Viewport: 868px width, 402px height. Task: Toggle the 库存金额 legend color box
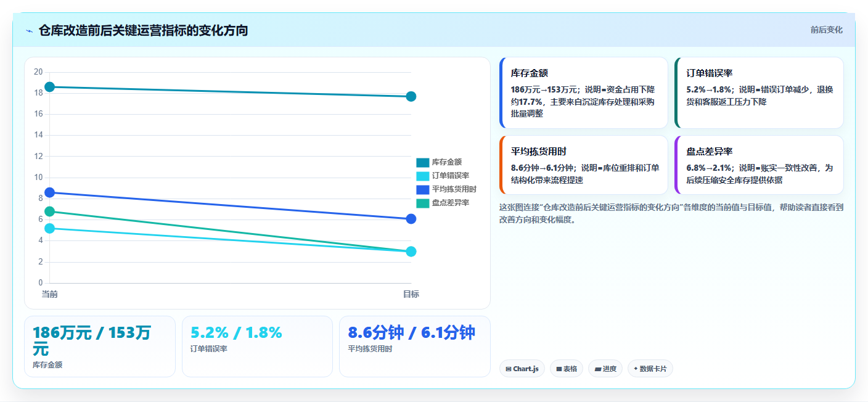(422, 162)
